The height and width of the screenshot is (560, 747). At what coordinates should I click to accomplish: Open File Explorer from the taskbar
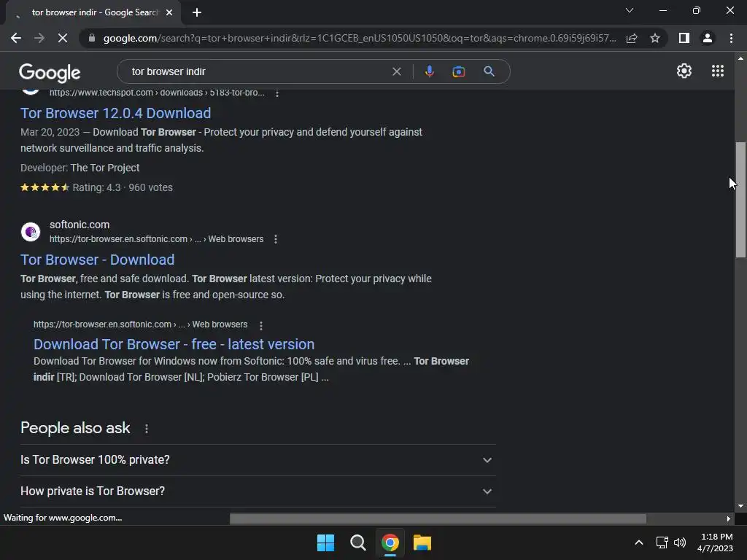(422, 542)
